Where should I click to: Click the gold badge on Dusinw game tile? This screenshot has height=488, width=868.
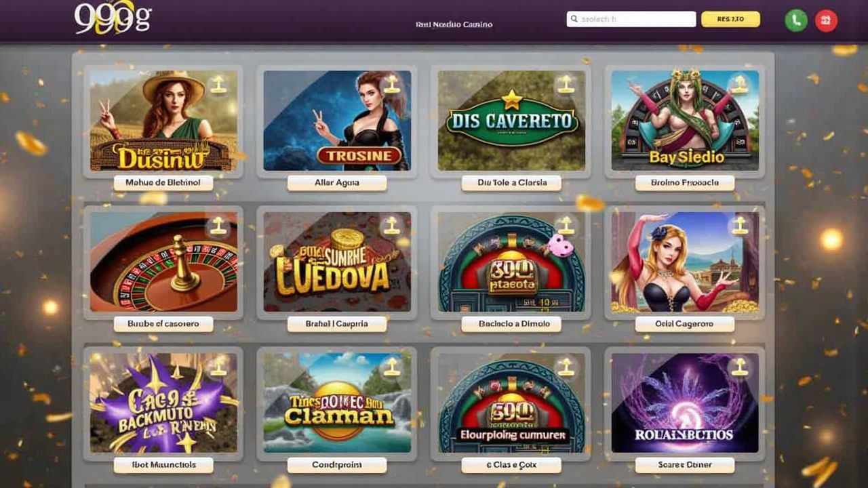point(218,85)
